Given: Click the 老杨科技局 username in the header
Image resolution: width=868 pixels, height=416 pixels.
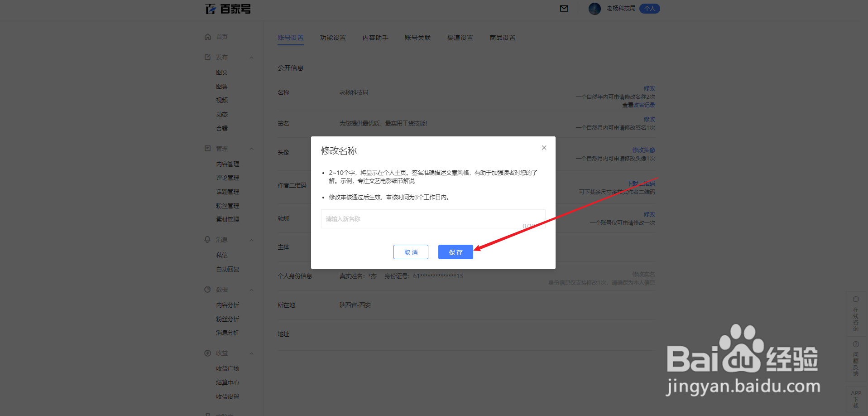Looking at the screenshot, I should coord(621,9).
